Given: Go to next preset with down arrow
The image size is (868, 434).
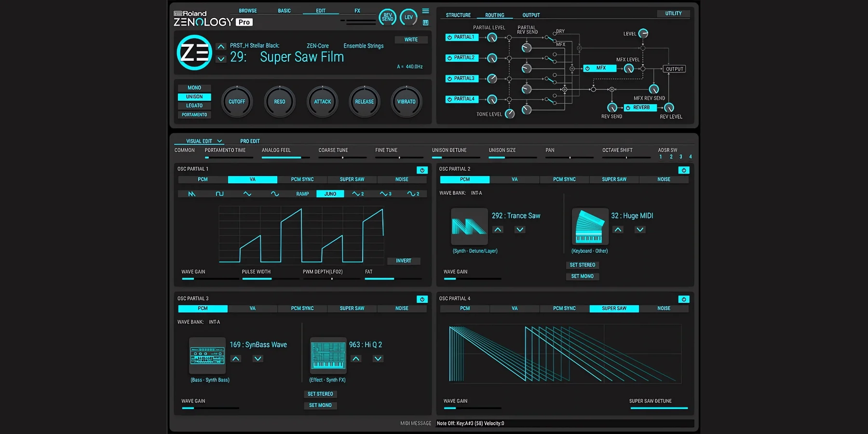Looking at the screenshot, I should 221,59.
